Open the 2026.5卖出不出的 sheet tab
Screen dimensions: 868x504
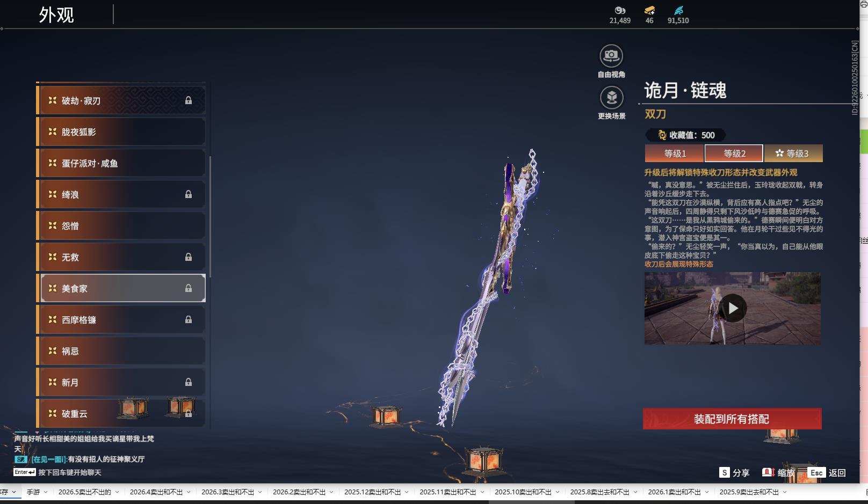pos(85,492)
